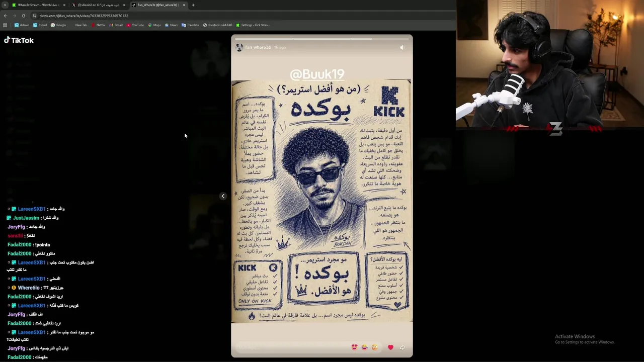The image size is (644, 362).
Task: Open the News bookmark
Action: pyautogui.click(x=171, y=25)
